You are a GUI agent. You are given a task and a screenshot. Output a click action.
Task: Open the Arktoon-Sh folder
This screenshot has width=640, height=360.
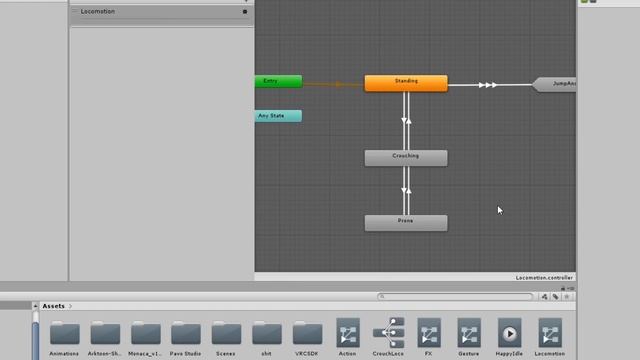[x=105, y=338]
